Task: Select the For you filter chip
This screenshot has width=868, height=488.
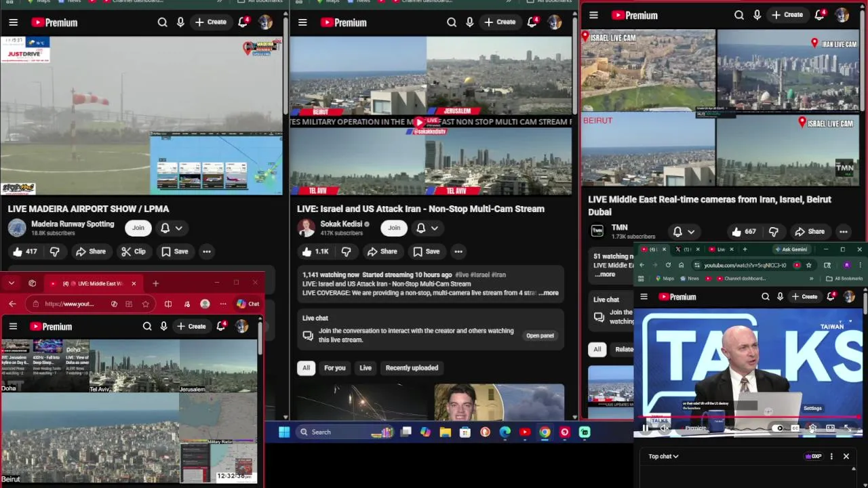Action: point(334,367)
